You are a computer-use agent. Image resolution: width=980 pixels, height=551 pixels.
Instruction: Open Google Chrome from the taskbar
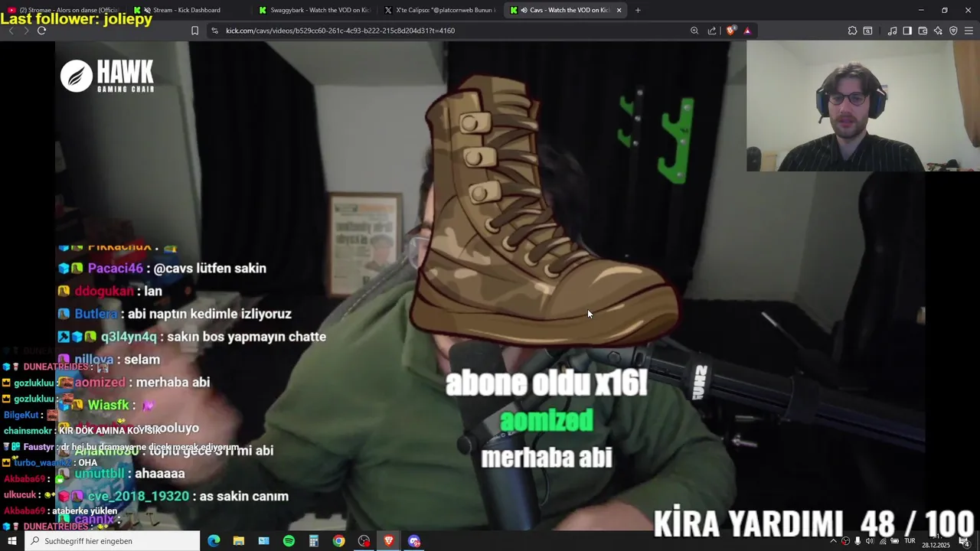(x=338, y=541)
